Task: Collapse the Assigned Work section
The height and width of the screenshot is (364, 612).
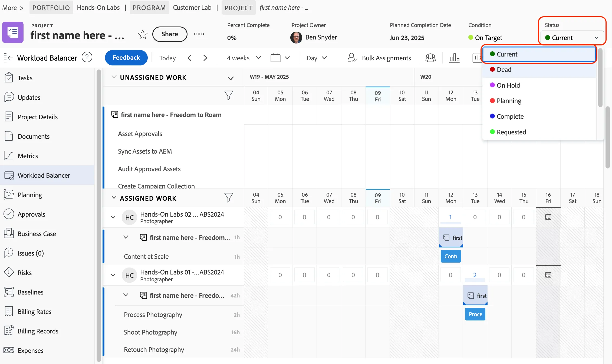Action: tap(114, 198)
